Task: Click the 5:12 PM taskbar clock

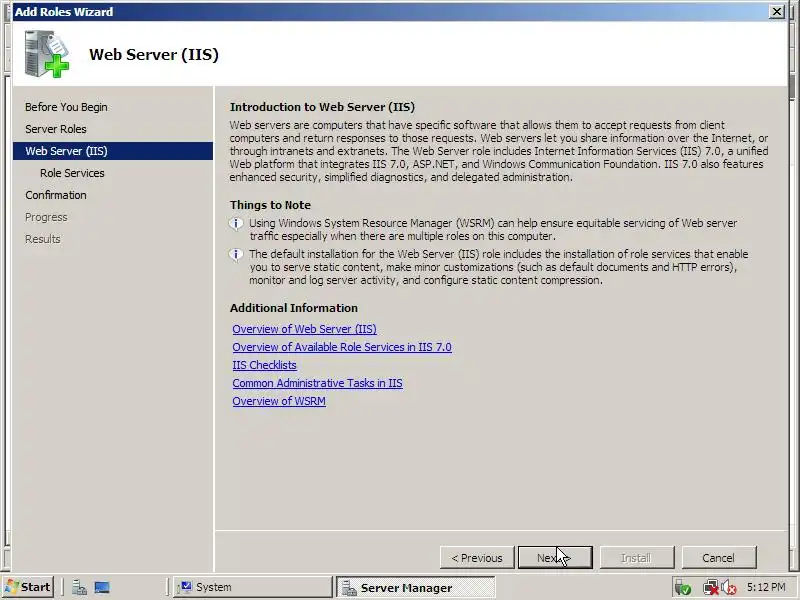Action: (x=766, y=587)
